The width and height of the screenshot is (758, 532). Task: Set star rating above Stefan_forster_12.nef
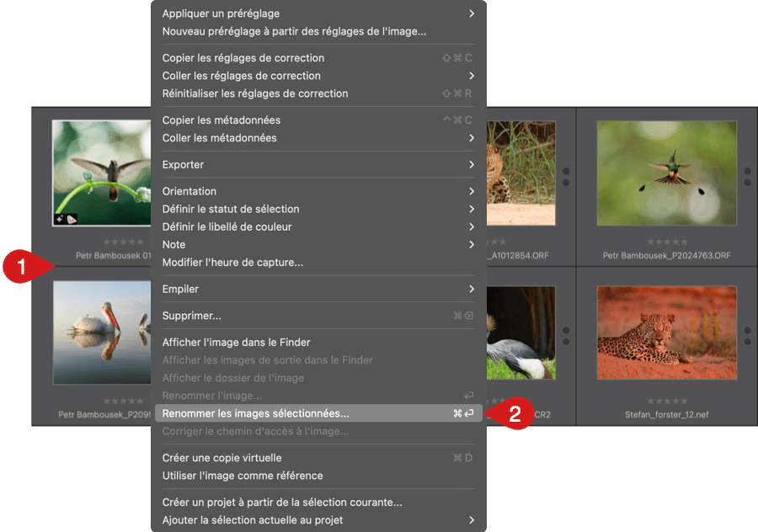(667, 401)
